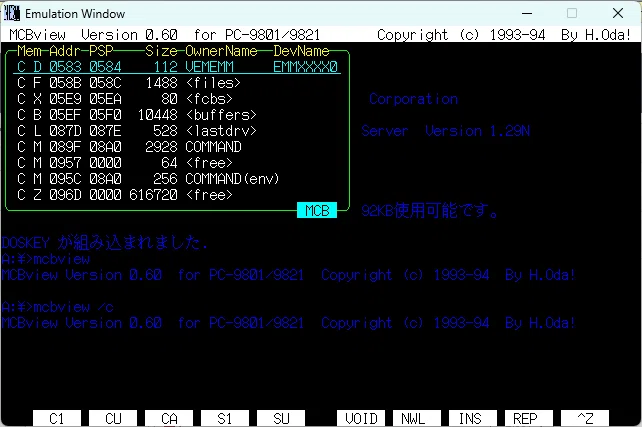Screen dimensions: 642x427
Task: Select the VEMEMM EMMXXXX0 row
Action: tap(177, 67)
